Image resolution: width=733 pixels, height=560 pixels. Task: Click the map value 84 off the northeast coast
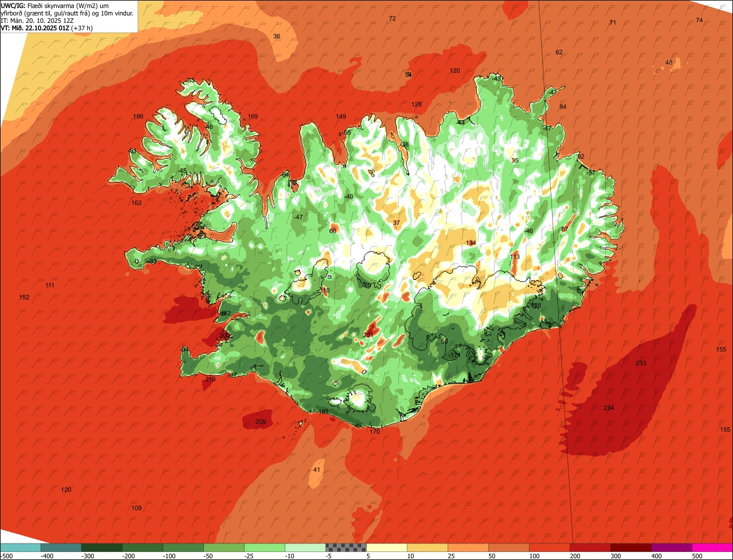563,107
